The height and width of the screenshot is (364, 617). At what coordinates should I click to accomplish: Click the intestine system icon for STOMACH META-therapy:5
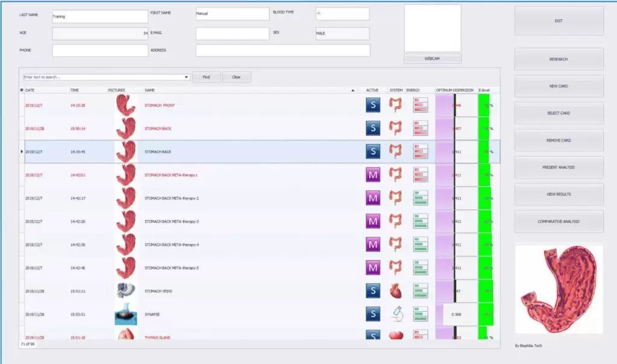(396, 268)
